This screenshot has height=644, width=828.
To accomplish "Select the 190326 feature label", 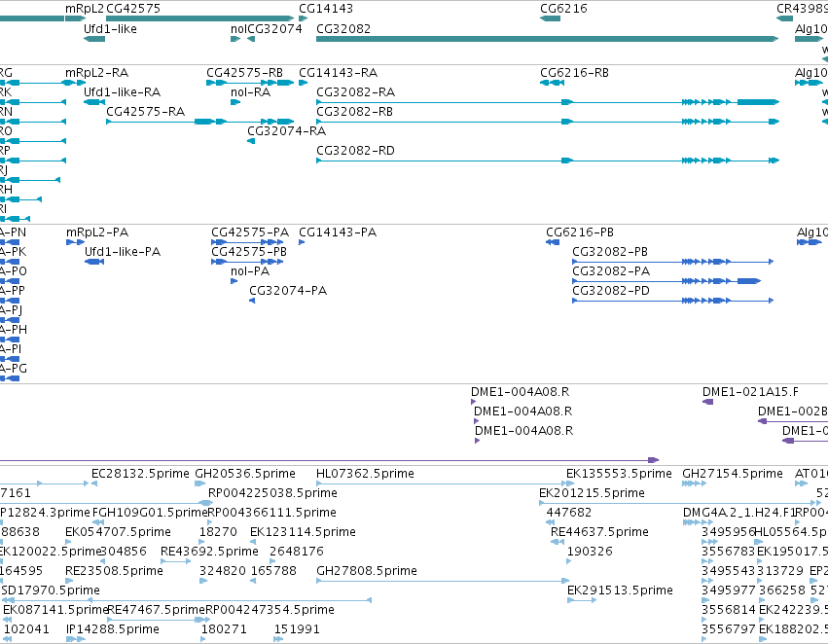I will pos(590,552).
